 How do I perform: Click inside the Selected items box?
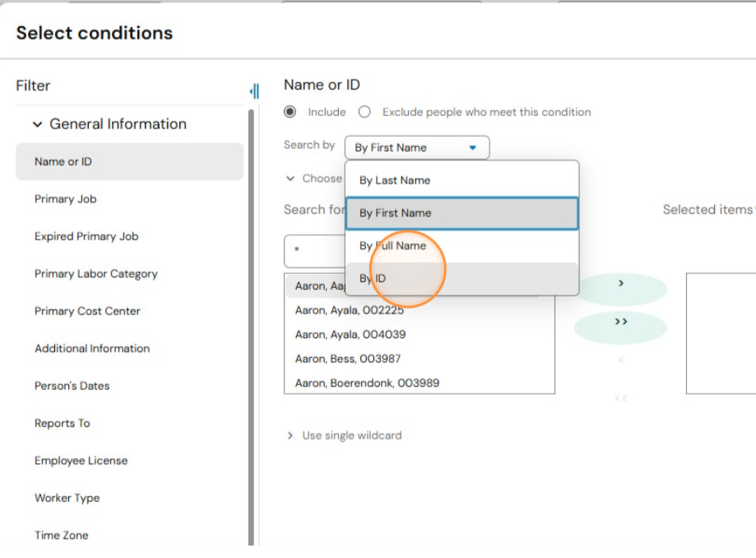721,333
